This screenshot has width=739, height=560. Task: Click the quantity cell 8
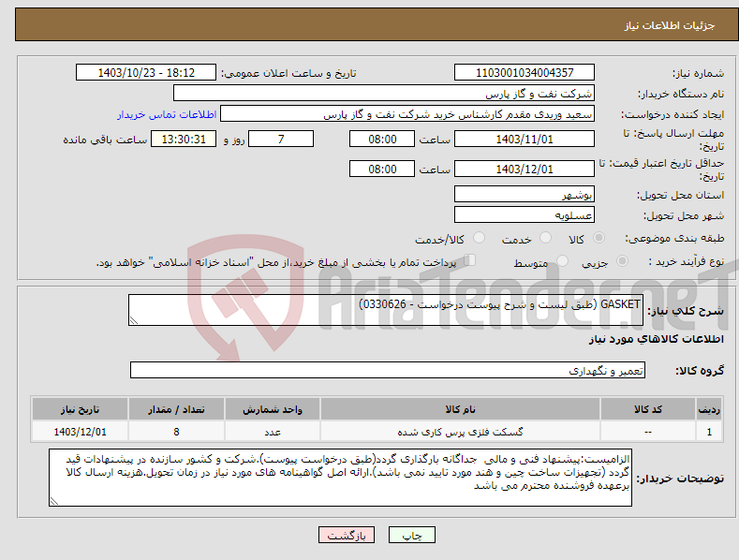tap(176, 432)
